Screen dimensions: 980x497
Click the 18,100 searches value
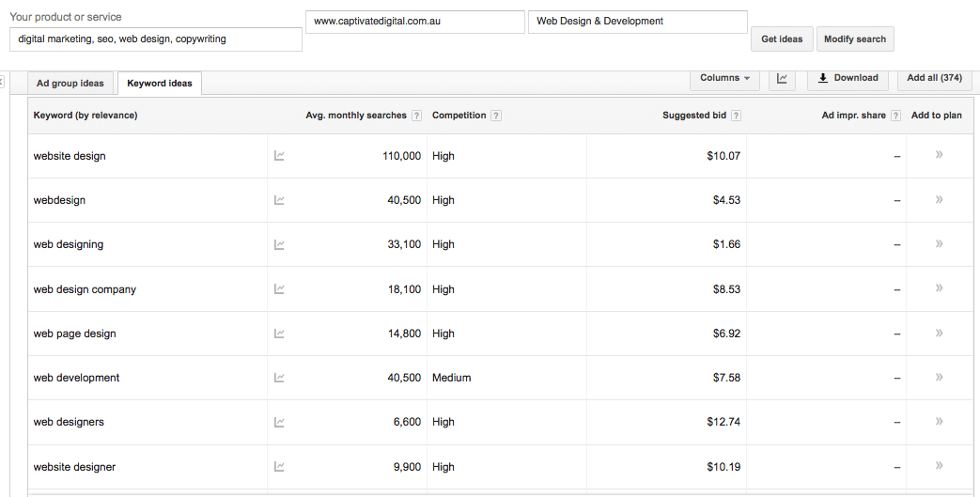pos(404,289)
